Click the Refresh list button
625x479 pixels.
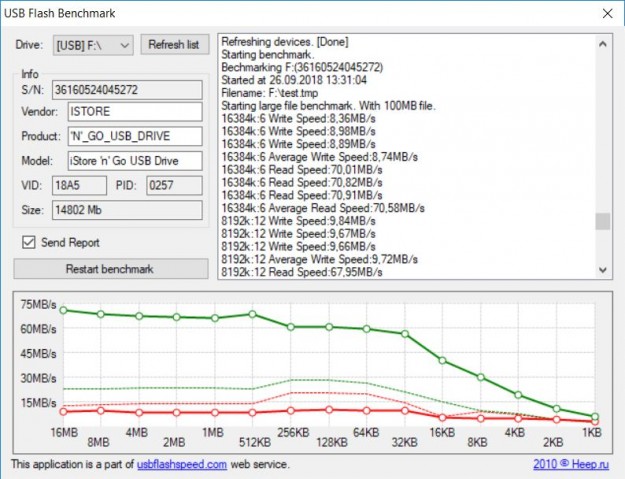coord(174,45)
